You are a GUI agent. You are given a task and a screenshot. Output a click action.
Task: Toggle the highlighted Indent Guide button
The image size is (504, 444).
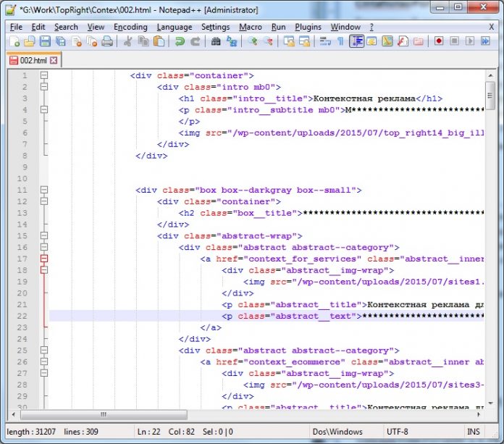pyautogui.click(x=356, y=42)
